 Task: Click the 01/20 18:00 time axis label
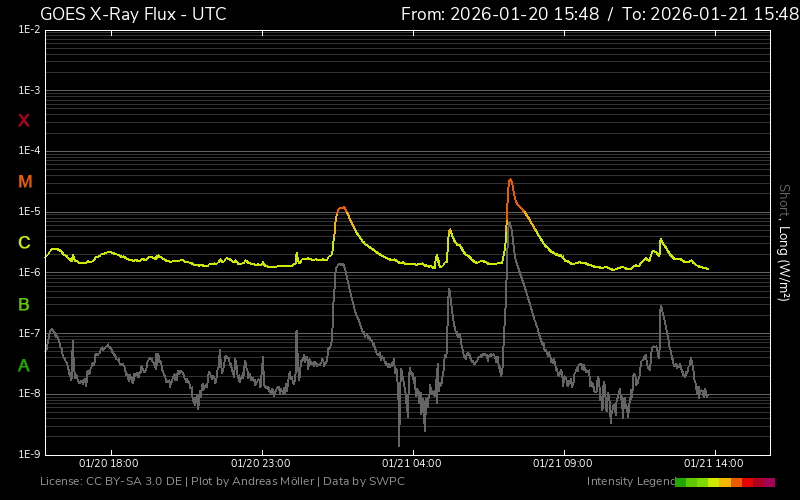(x=109, y=463)
